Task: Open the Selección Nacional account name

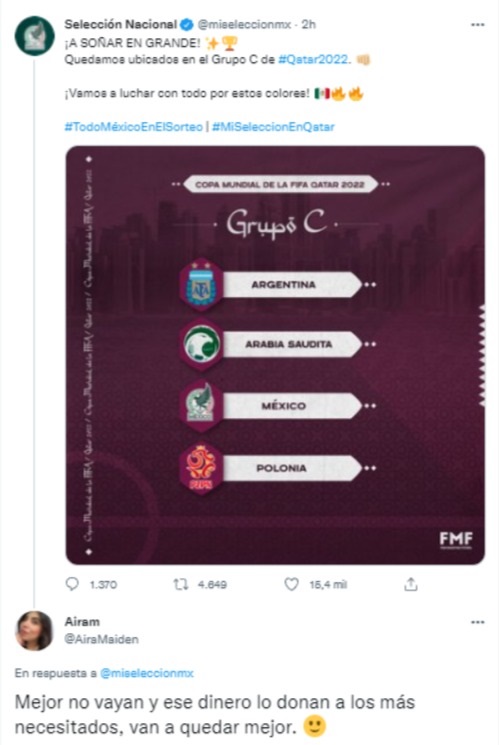Action: 121,24
